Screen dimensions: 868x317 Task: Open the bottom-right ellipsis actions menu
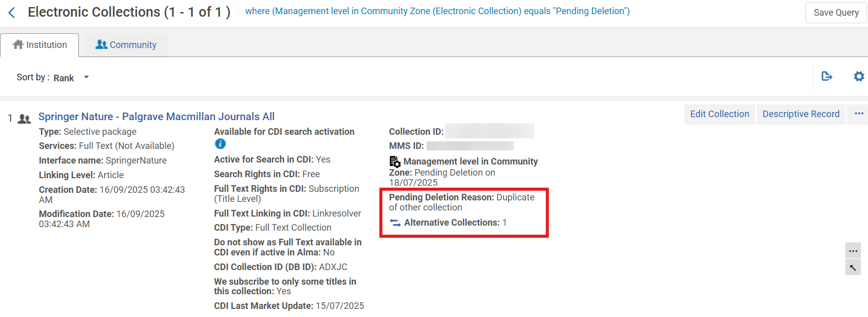pyautogui.click(x=853, y=250)
